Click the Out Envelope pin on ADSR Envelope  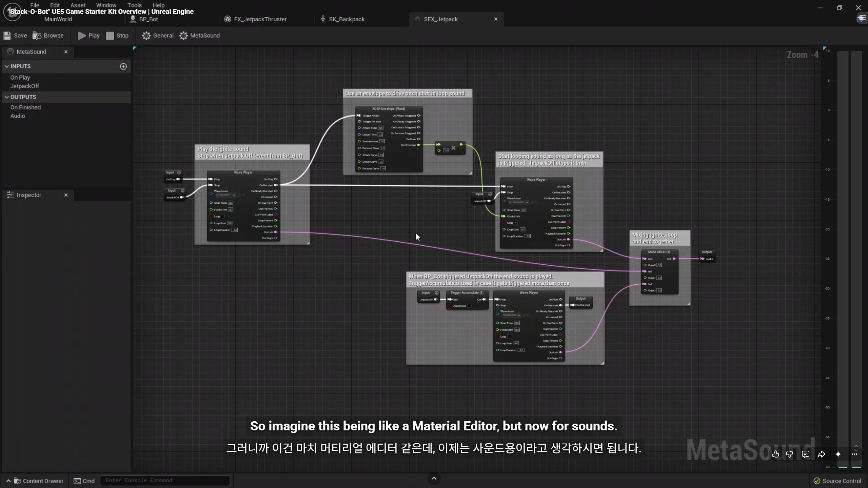pos(419,145)
